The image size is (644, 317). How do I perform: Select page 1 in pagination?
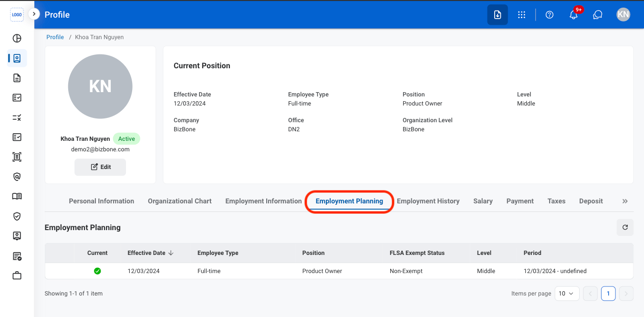[x=608, y=294]
